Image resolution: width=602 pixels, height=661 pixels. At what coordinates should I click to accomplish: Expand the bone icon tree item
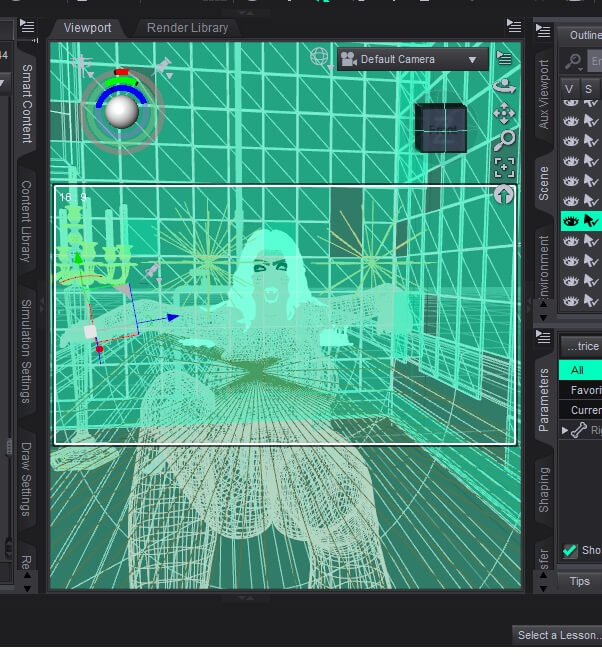click(565, 430)
